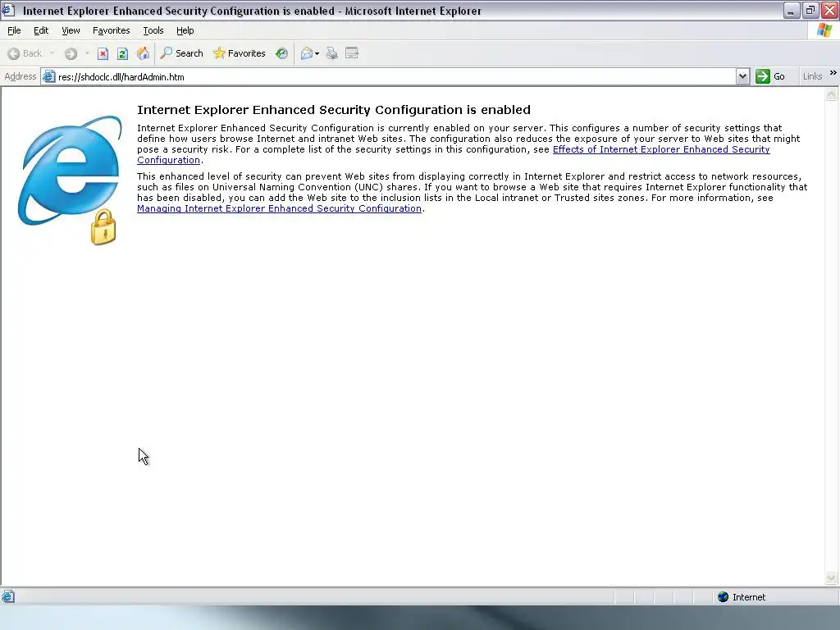Click the Internet zone globe in status bar
Screen dimensions: 840x630
point(723,597)
